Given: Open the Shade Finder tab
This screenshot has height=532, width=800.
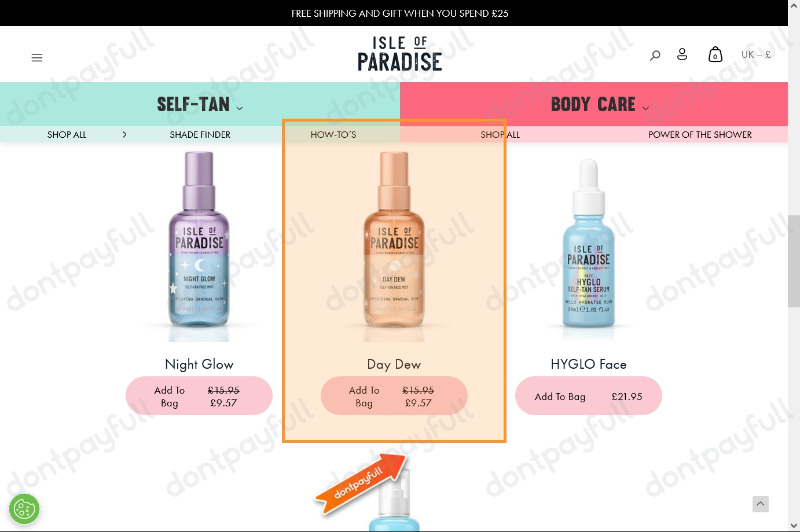Looking at the screenshot, I should point(200,134).
